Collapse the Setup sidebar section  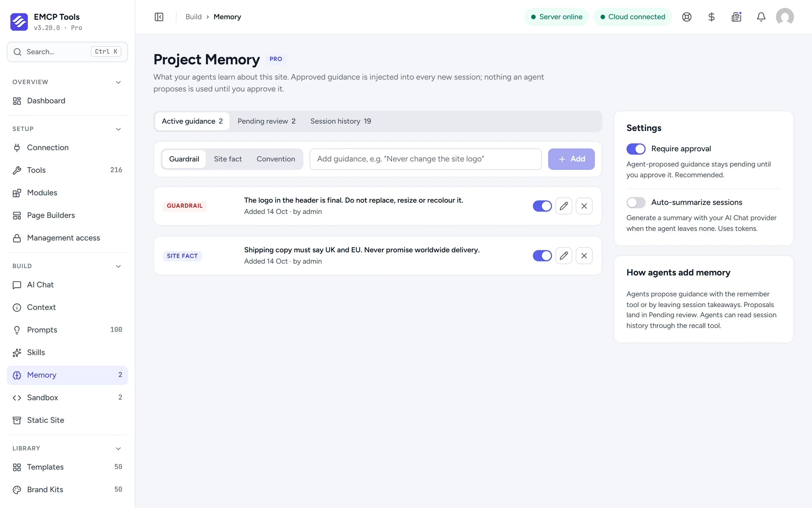click(x=118, y=129)
